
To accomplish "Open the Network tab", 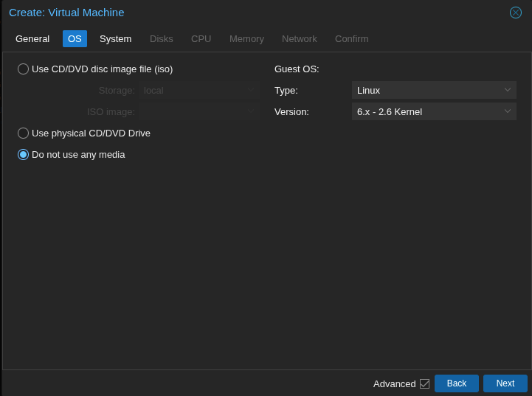I will [299, 39].
